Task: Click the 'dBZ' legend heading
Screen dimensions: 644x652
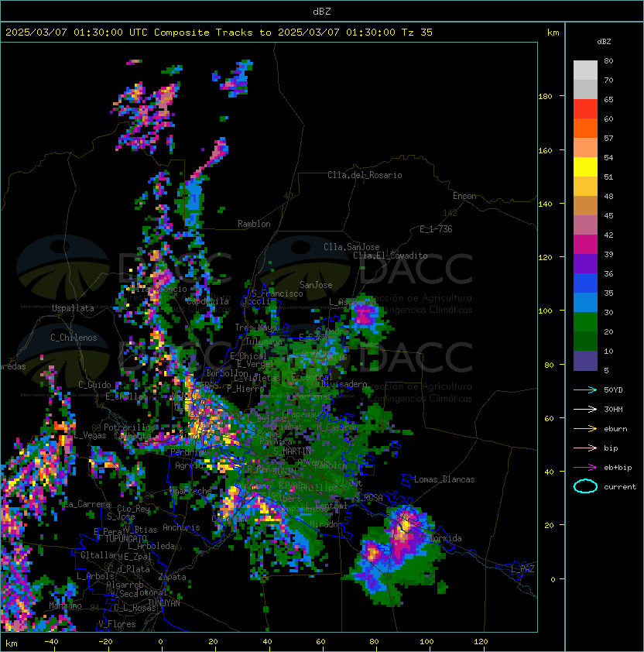Action: tap(604, 42)
